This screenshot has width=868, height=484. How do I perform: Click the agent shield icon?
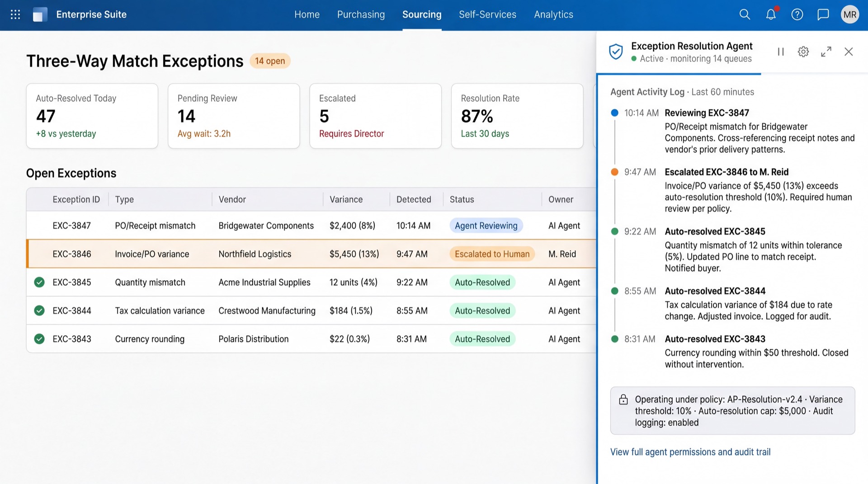(616, 52)
